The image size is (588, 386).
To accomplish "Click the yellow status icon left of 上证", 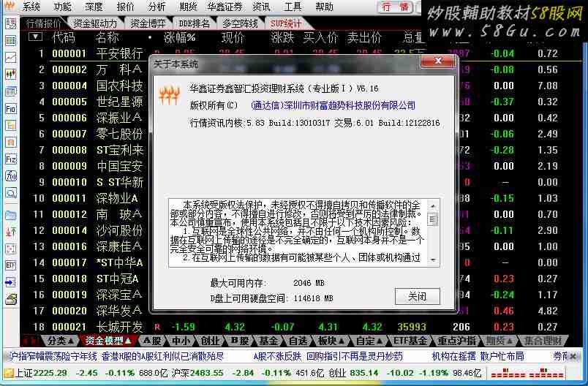I will [8, 373].
